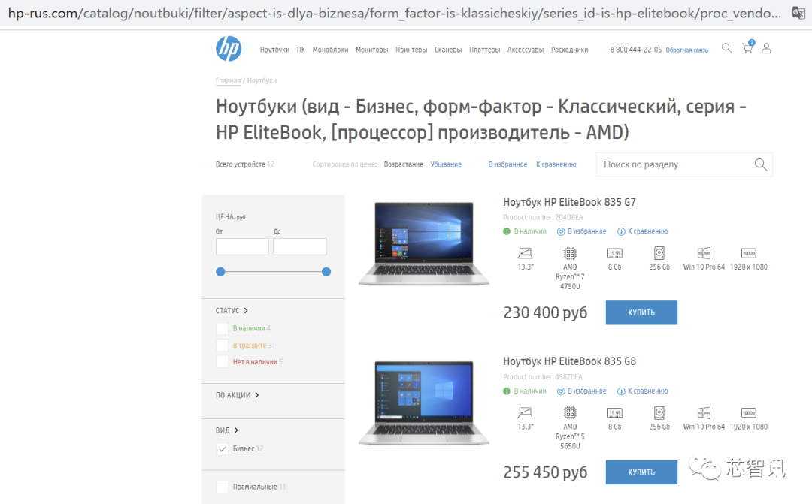Uncheck the 'Бизнес' type filter
812x504 pixels.
222,448
